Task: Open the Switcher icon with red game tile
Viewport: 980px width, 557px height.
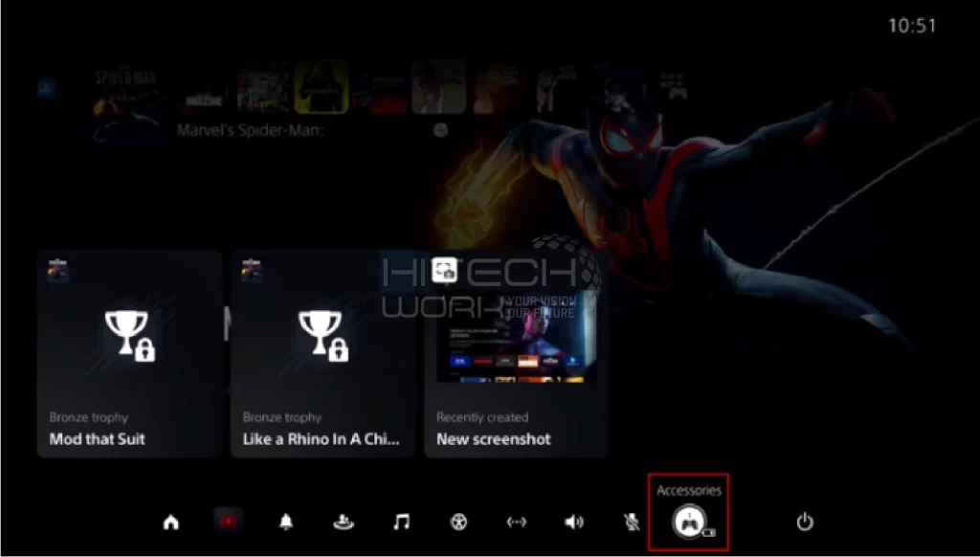Action: [x=228, y=522]
